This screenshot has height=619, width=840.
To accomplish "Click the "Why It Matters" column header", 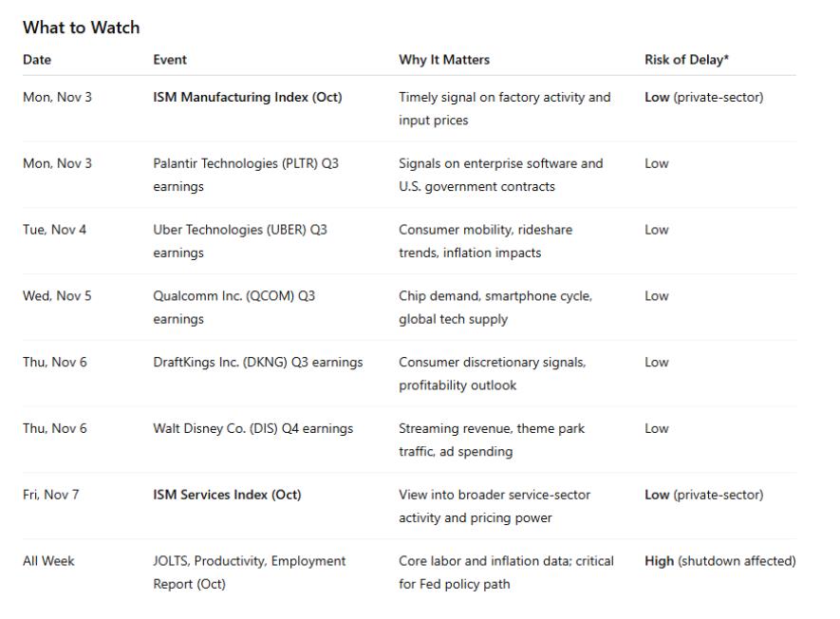I will 444,59.
